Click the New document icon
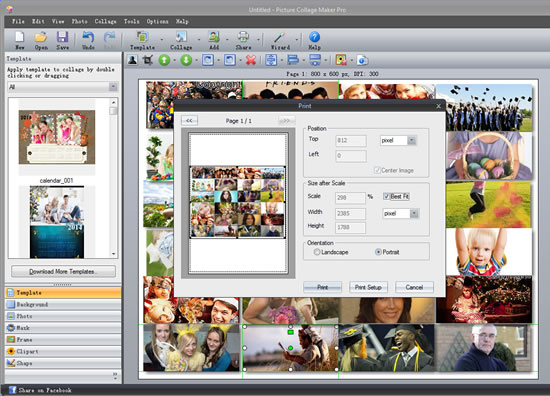 20,37
